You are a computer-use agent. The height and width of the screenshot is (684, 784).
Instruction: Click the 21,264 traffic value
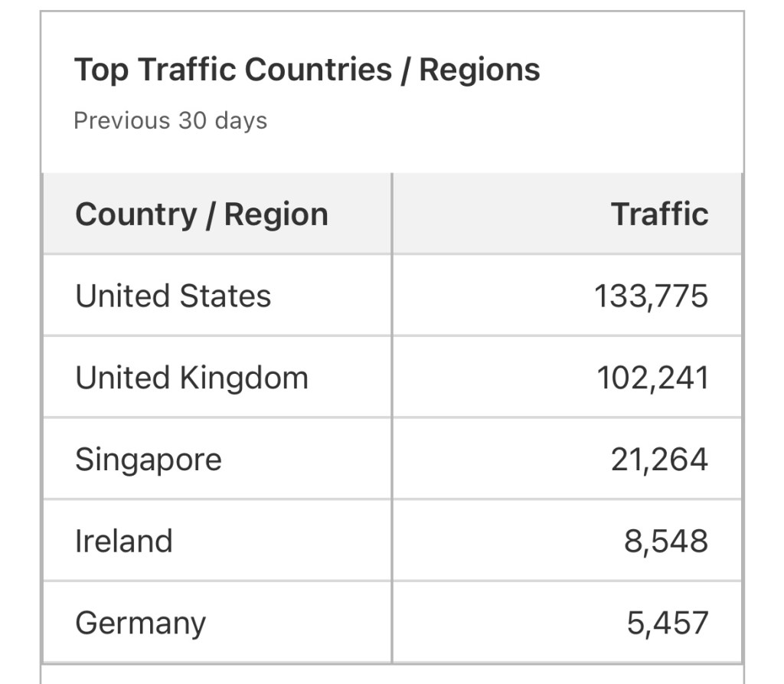[659, 460]
